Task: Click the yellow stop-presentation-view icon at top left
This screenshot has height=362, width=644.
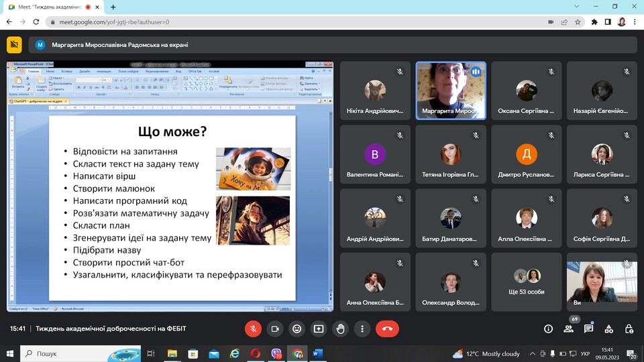Action: tap(14, 45)
